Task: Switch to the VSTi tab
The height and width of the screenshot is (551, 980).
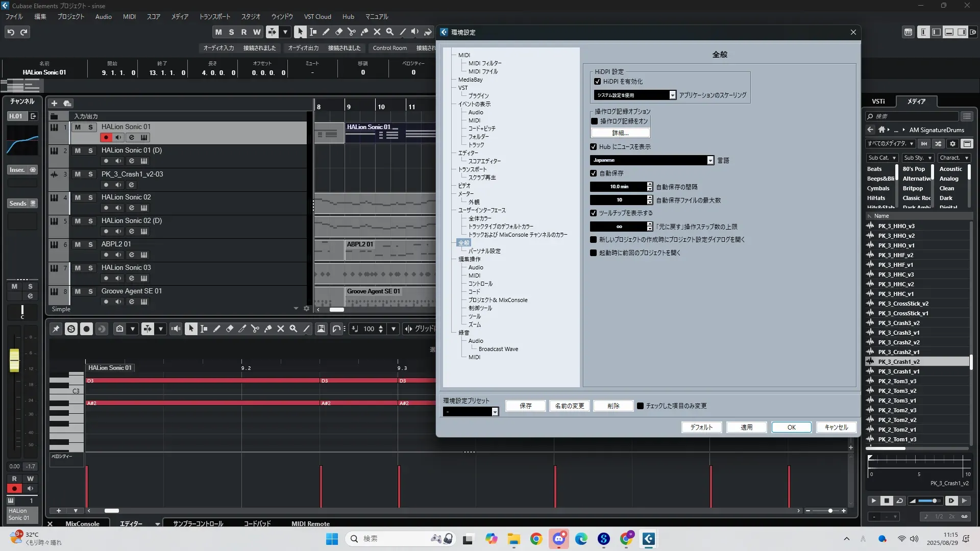Action: (x=878, y=101)
